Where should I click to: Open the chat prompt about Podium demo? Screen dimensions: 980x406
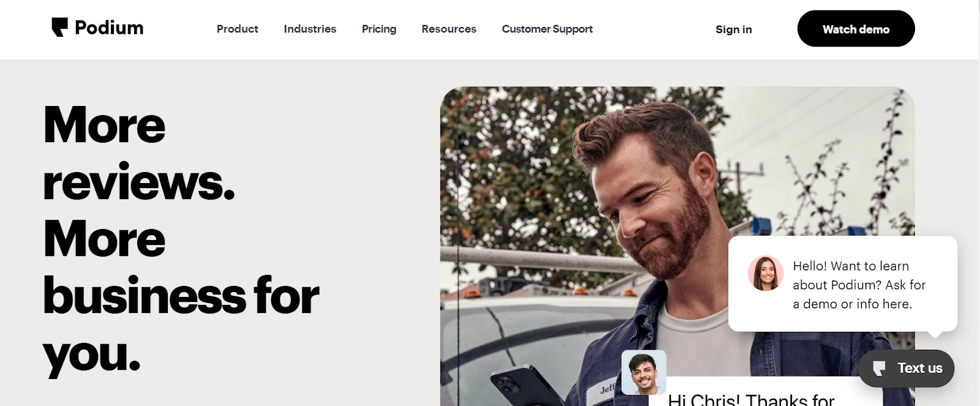pyautogui.click(x=843, y=284)
